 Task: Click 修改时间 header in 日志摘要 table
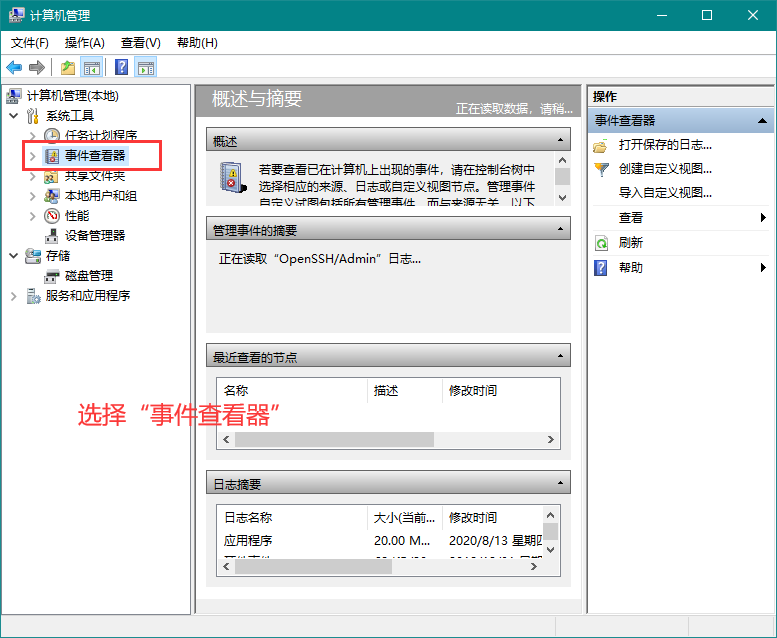(x=493, y=518)
